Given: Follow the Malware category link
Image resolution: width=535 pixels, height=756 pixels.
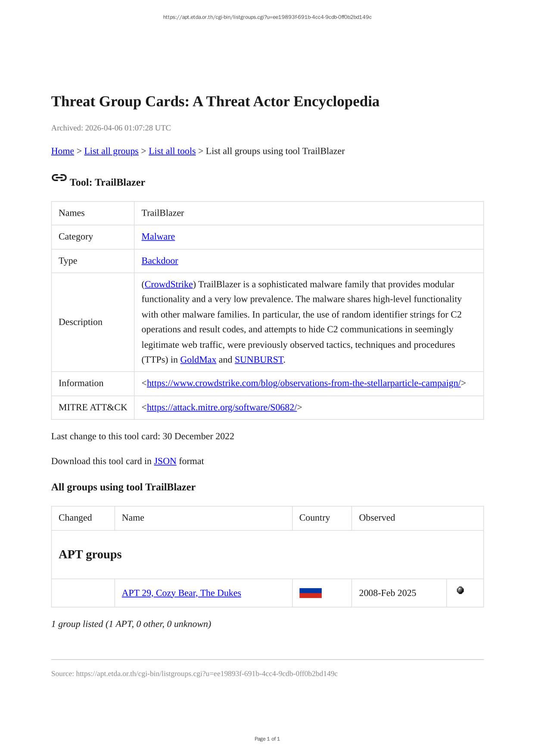Looking at the screenshot, I should [158, 236].
